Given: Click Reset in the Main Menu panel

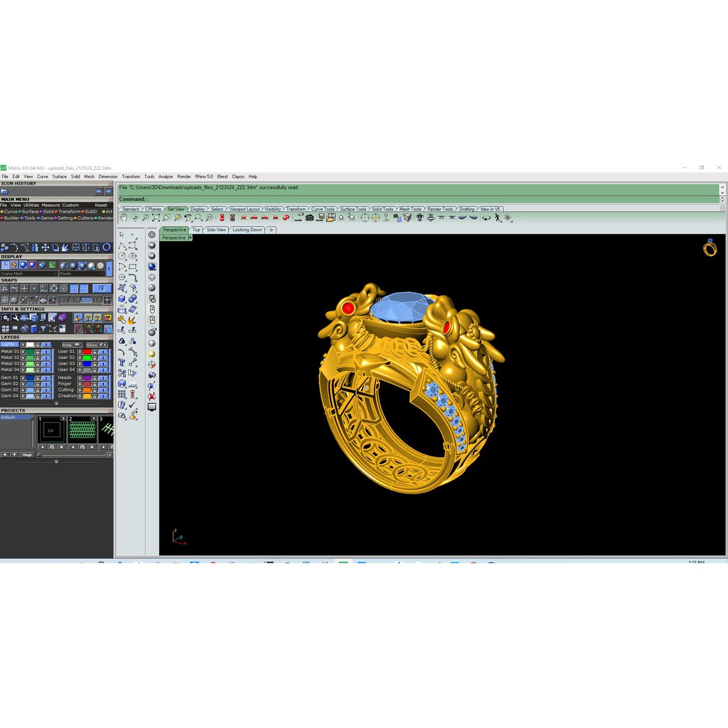Looking at the screenshot, I should point(101,205).
